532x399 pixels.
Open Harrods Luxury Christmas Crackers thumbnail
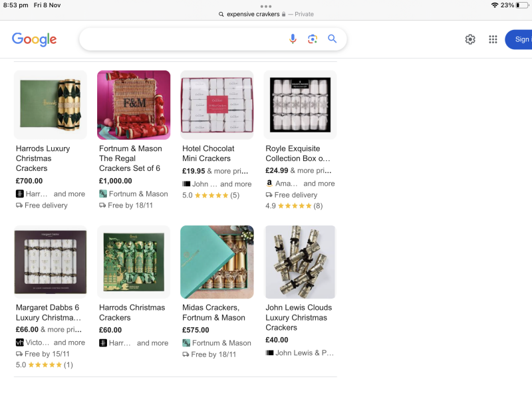[51, 104]
